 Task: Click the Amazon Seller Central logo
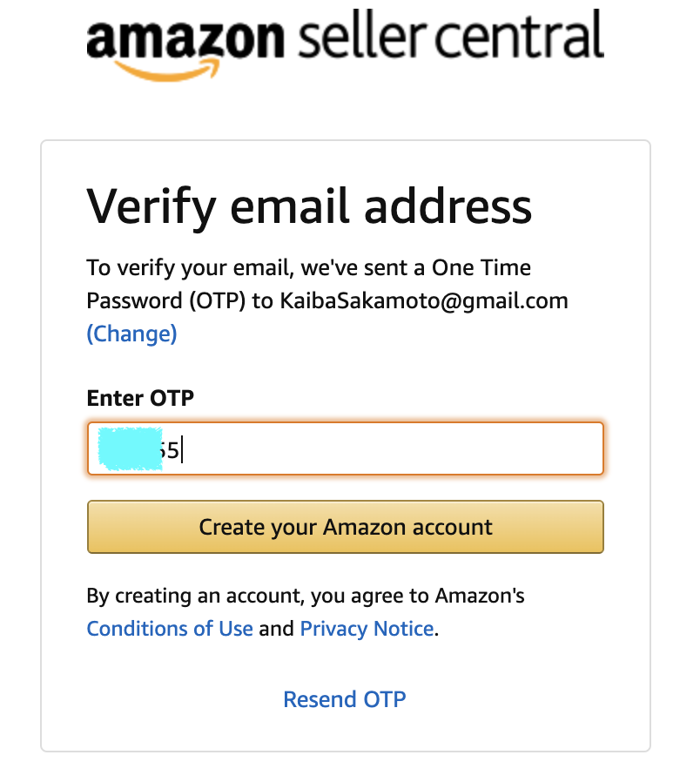coord(345,45)
